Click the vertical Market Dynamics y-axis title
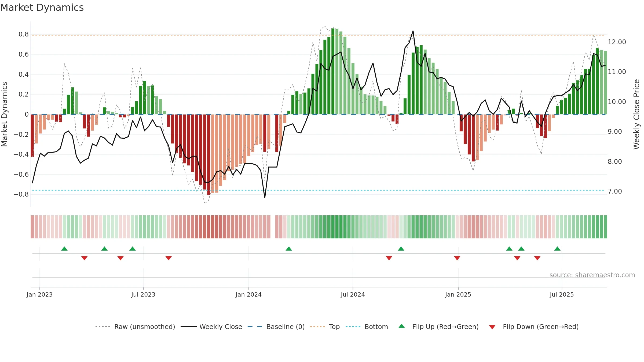 tap(4, 114)
